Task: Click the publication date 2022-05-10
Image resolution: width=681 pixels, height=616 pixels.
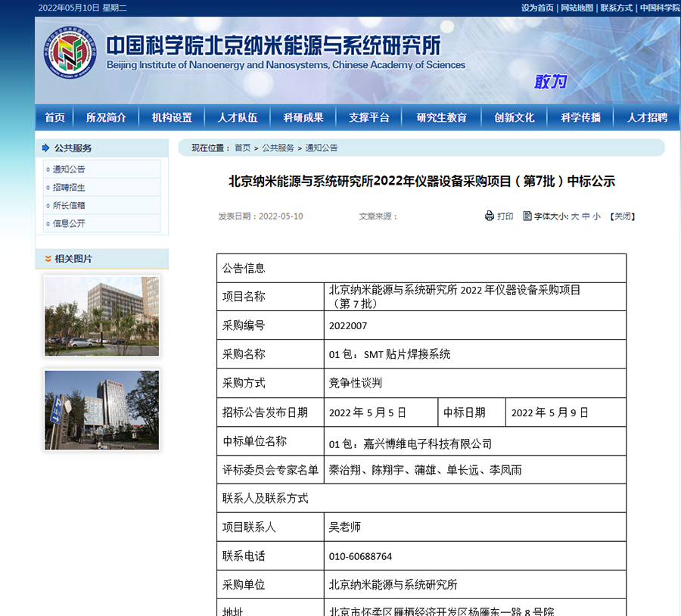Action: click(x=281, y=216)
